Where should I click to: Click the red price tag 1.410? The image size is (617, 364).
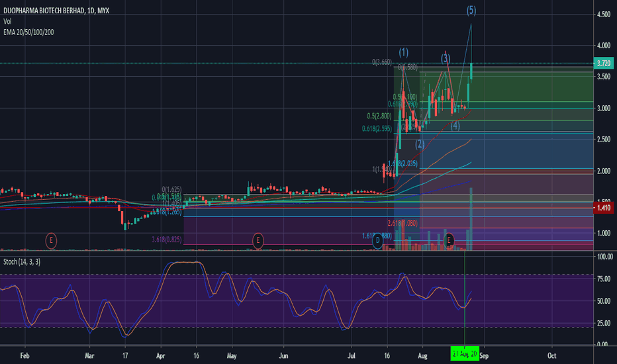coord(603,208)
